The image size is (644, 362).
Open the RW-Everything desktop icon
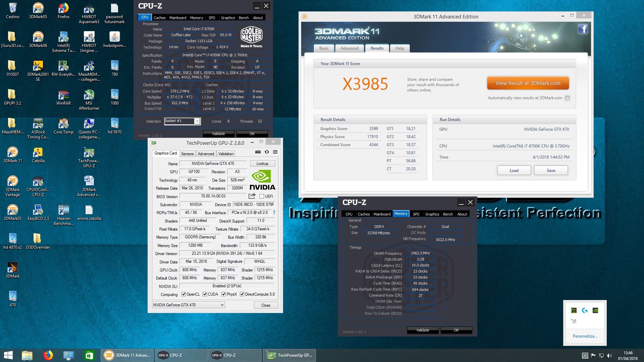point(63,68)
